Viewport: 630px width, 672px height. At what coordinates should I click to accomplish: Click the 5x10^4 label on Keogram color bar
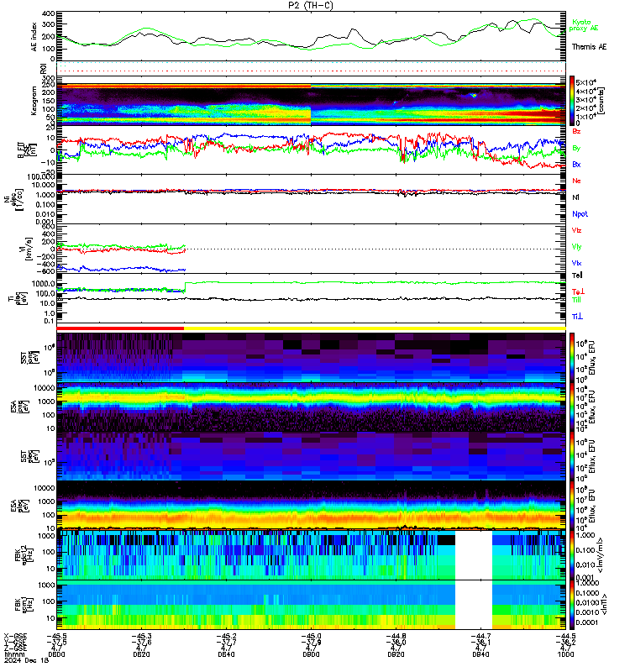pyautogui.click(x=585, y=82)
